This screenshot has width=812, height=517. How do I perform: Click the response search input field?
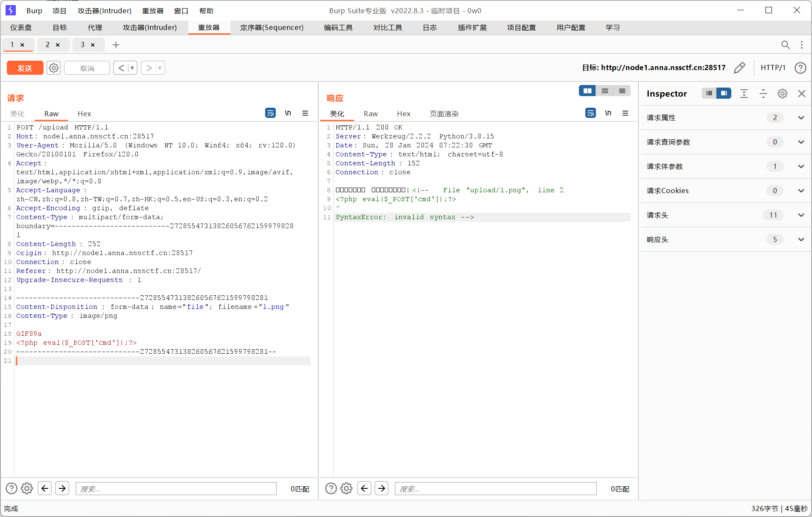pyautogui.click(x=496, y=488)
